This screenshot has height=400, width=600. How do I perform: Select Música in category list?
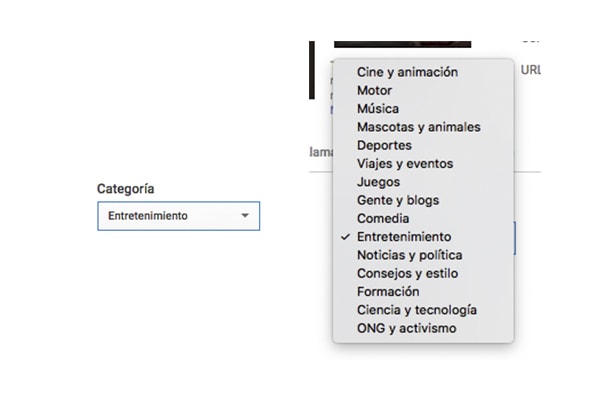click(423, 109)
